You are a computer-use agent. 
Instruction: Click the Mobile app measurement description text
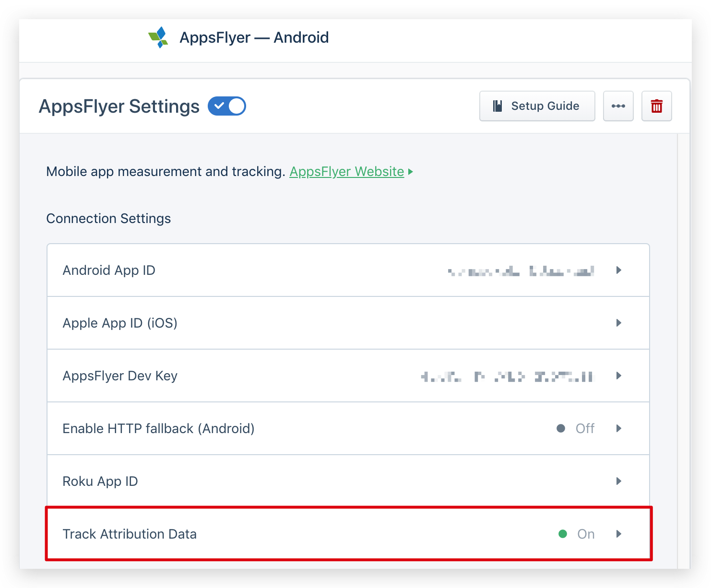coord(166,172)
